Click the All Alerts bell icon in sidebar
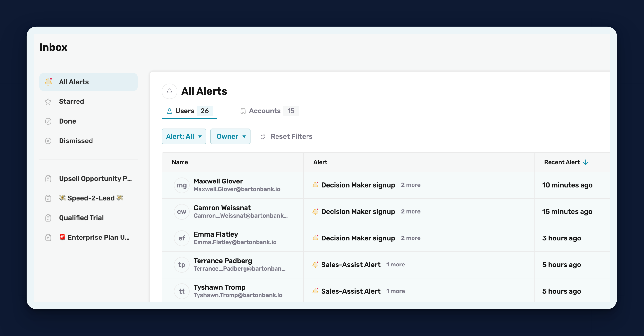The height and width of the screenshot is (336, 644). [x=48, y=82]
